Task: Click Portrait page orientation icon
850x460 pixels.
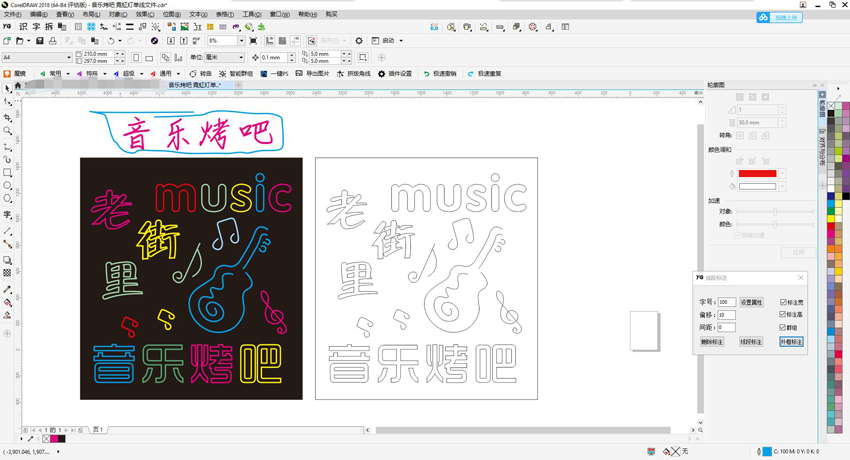Action: click(x=137, y=57)
